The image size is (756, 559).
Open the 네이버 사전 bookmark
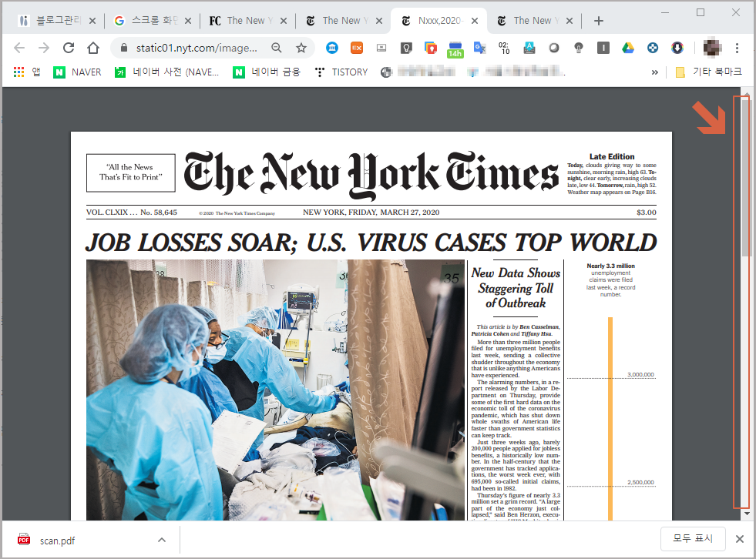pyautogui.click(x=166, y=72)
